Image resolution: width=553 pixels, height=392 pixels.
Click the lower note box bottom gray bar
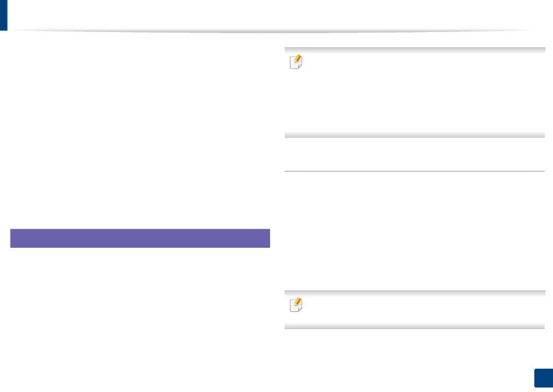tap(414, 326)
